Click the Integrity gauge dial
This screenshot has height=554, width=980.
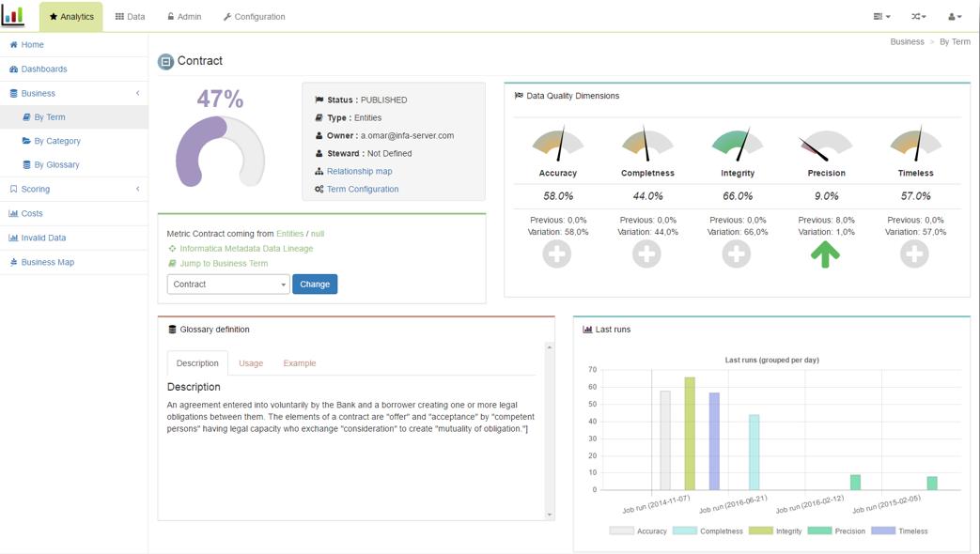(x=737, y=145)
